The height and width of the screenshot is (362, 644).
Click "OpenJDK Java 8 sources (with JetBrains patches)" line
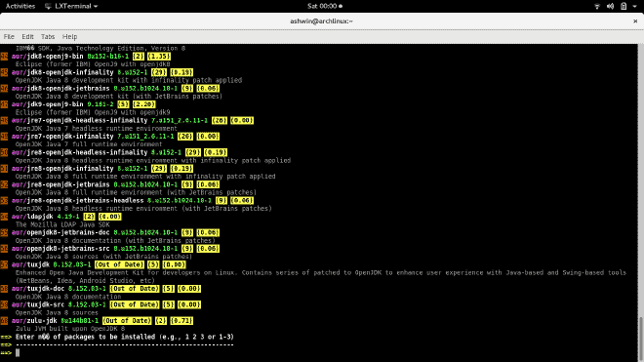[x=103, y=257]
